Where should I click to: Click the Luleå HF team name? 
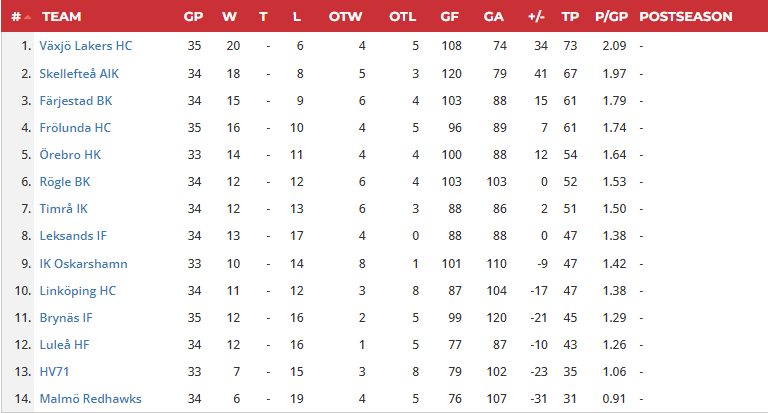coord(66,344)
